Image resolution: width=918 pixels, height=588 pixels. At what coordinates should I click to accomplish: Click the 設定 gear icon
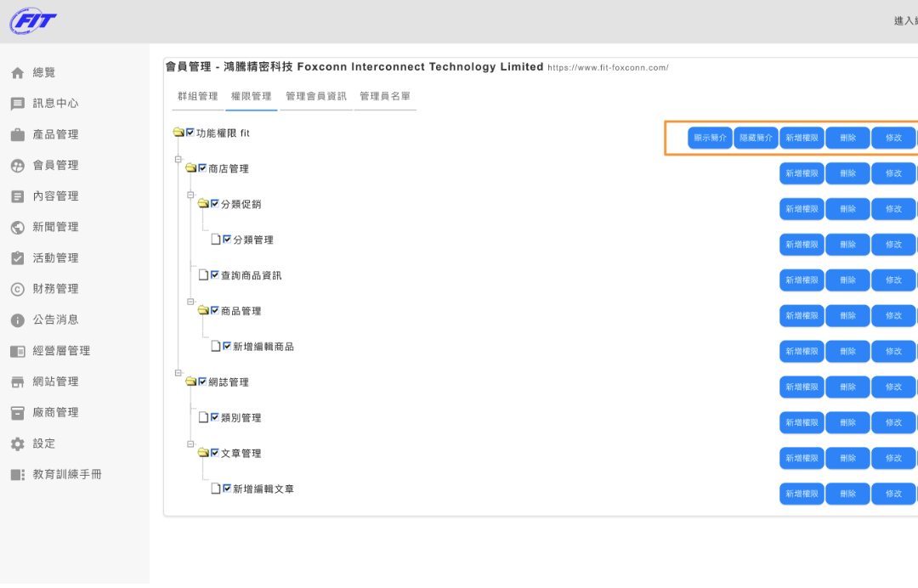coord(18,444)
